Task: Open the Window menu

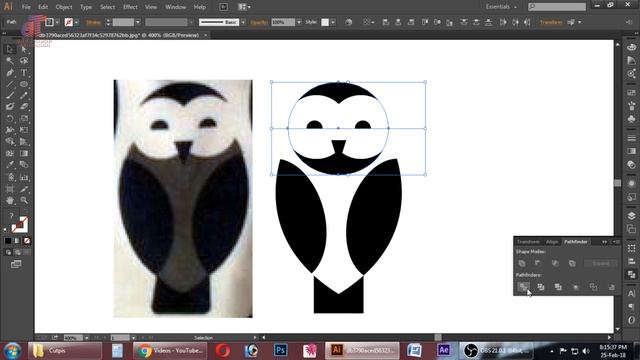Action: pos(176,7)
